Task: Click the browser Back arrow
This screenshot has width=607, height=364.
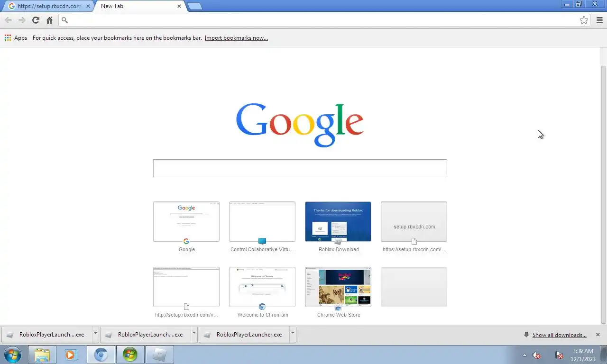Action: pos(8,20)
